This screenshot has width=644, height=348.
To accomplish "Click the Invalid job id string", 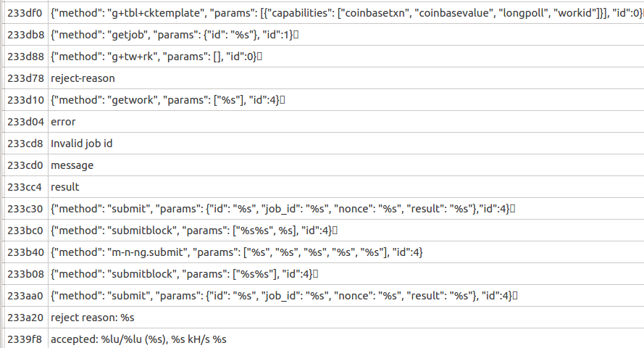I will [x=81, y=144].
